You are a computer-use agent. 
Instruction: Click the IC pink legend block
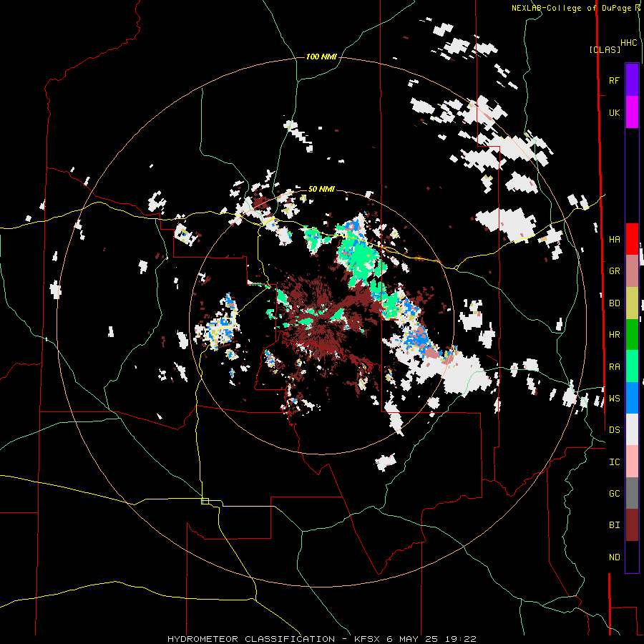click(x=632, y=462)
